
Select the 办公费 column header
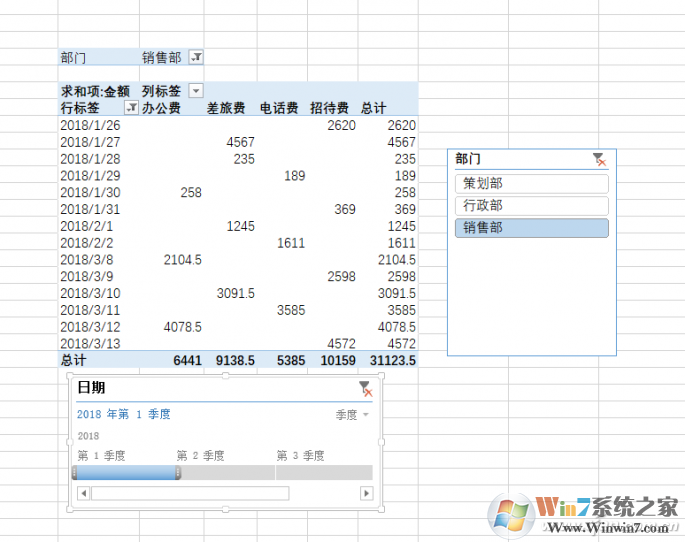[161, 108]
